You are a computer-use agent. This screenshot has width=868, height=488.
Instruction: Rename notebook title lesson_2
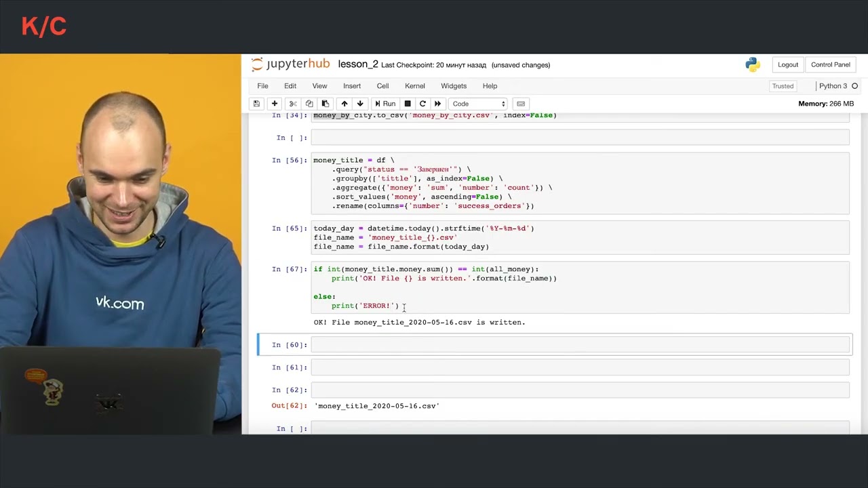pyautogui.click(x=358, y=64)
